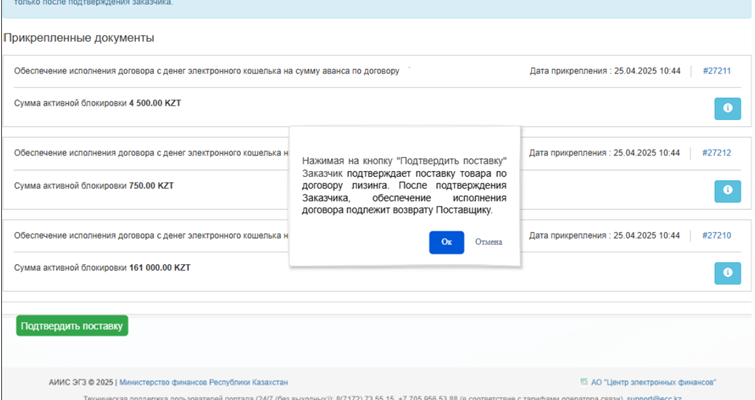Click the Прикрепленные документы heading

pos(79,38)
